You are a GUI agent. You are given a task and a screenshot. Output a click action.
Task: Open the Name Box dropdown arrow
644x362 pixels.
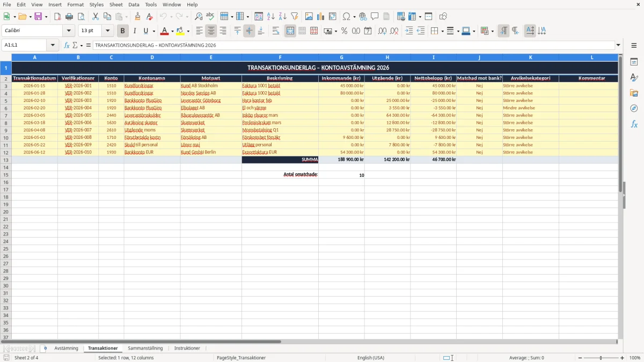pyautogui.click(x=53, y=45)
